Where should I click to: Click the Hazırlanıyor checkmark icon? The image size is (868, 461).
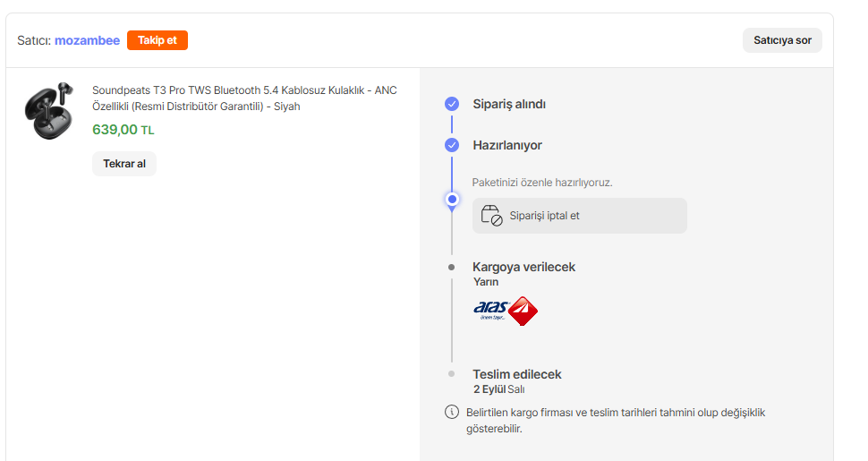click(x=452, y=145)
